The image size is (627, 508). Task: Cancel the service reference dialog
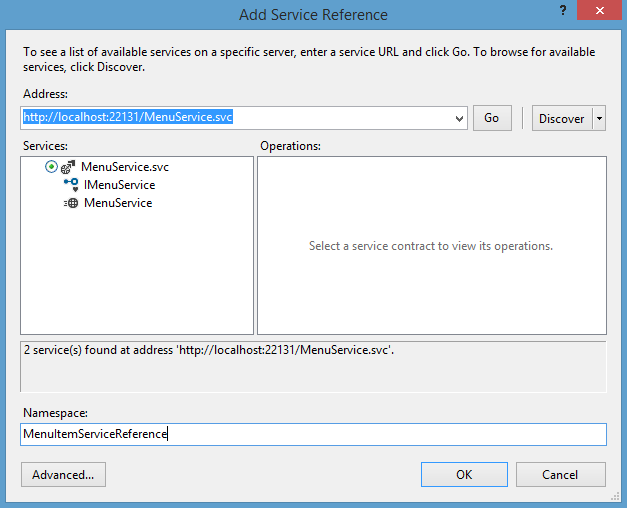coord(560,475)
